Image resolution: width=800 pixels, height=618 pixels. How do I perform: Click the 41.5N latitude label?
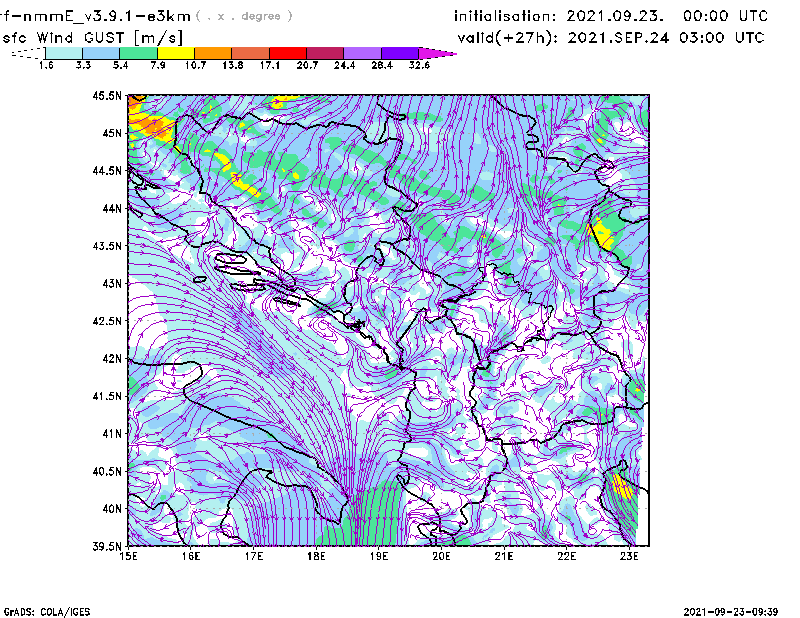click(107, 396)
